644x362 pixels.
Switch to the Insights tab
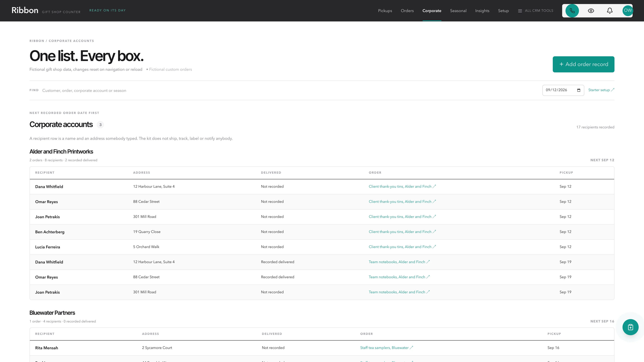pos(482,11)
